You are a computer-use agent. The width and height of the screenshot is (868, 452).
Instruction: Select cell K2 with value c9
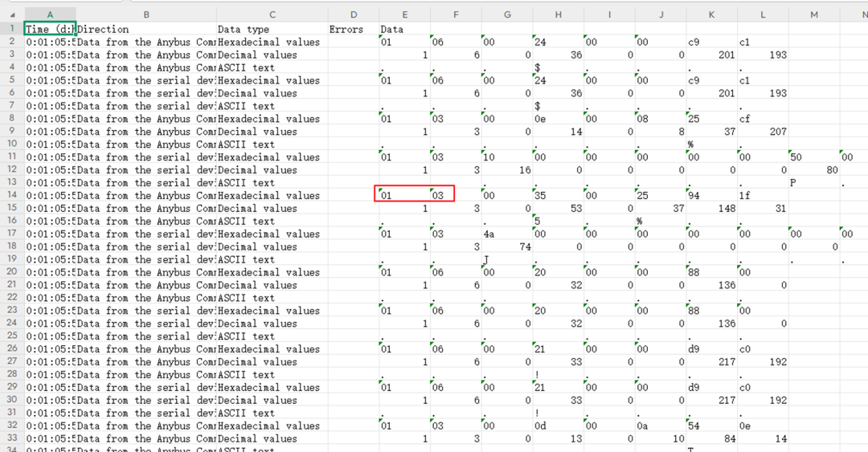711,42
